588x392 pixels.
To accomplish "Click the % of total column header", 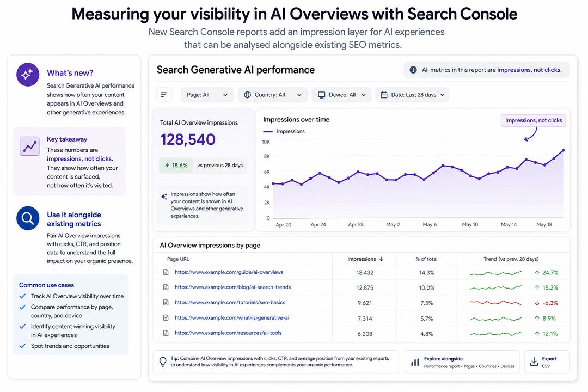I will pos(426,259).
